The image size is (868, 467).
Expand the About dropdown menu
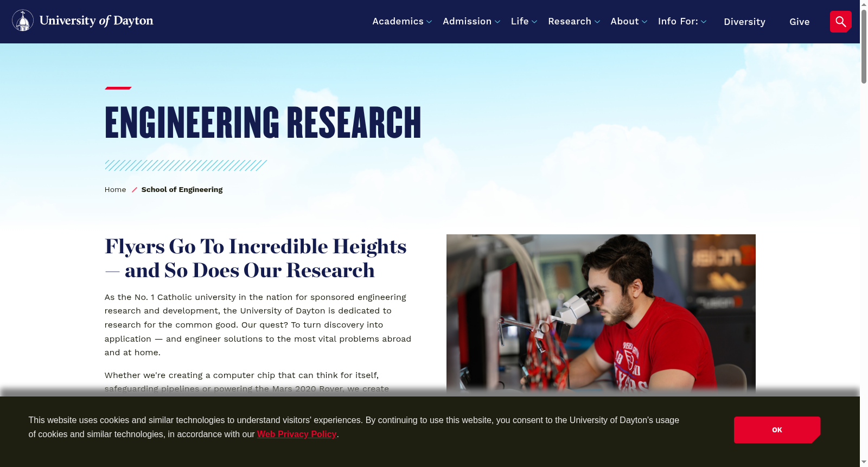(x=629, y=22)
